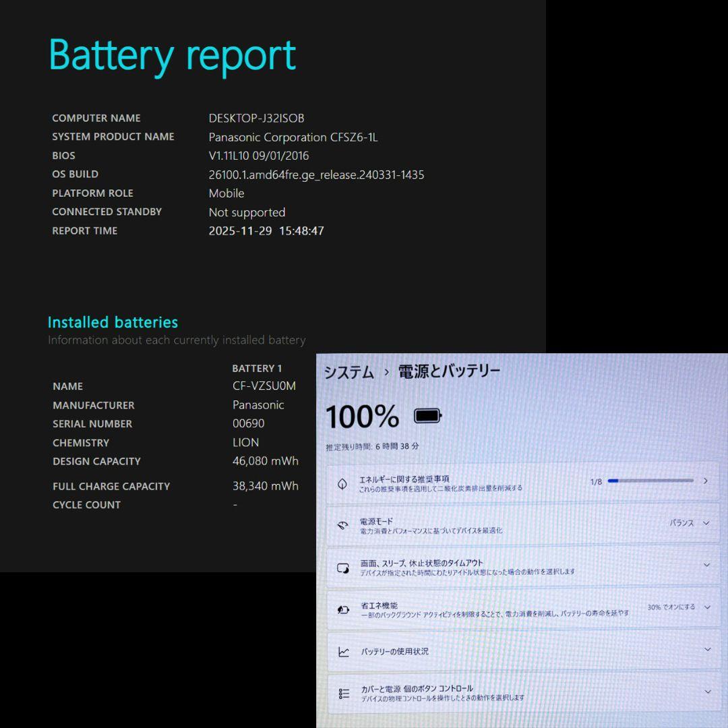Open energy recommendations via right arrow
This screenshot has width=728, height=728.
tap(705, 481)
